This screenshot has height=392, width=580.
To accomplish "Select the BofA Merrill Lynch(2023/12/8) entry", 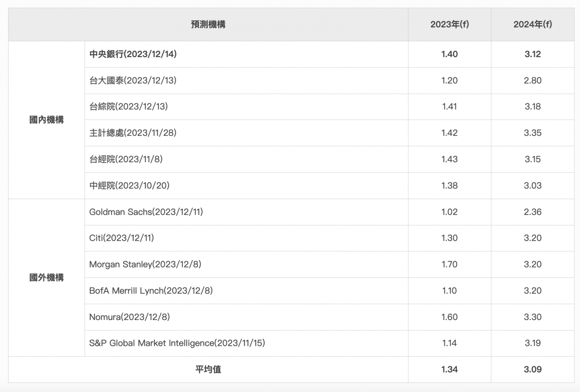I will (151, 291).
